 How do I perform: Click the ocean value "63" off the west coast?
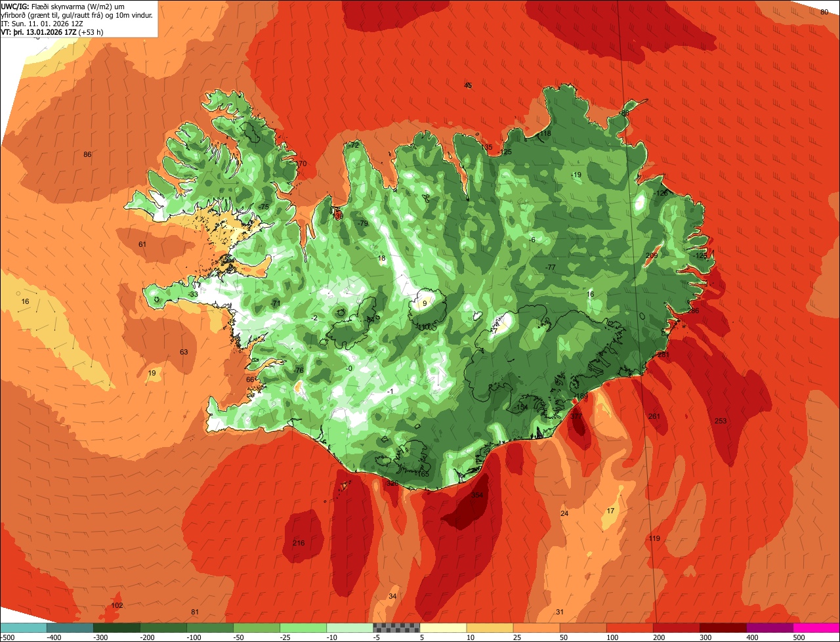click(184, 352)
